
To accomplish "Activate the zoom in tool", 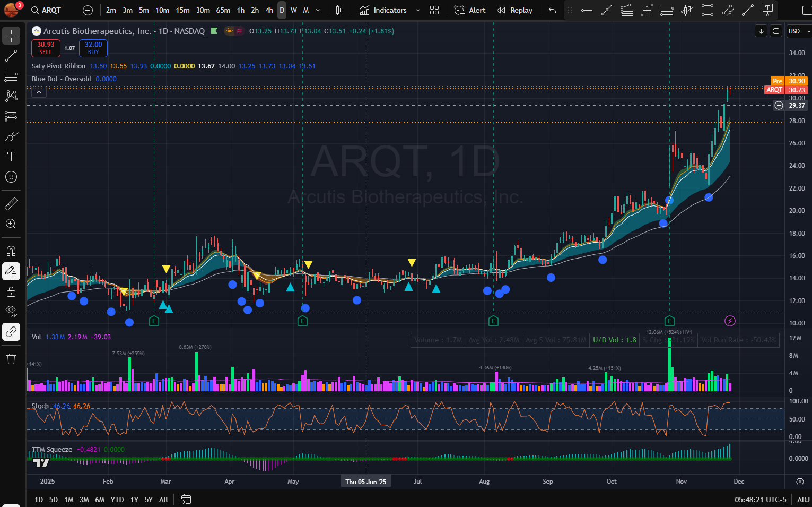I will point(11,224).
